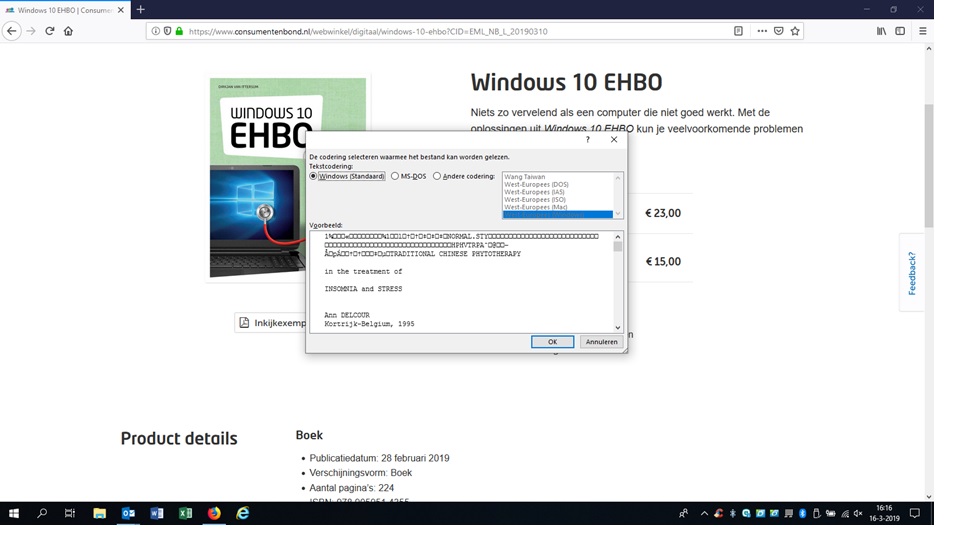The image size is (960, 540).
Task: Expand hidden tray icons chevron
Action: coord(704,513)
